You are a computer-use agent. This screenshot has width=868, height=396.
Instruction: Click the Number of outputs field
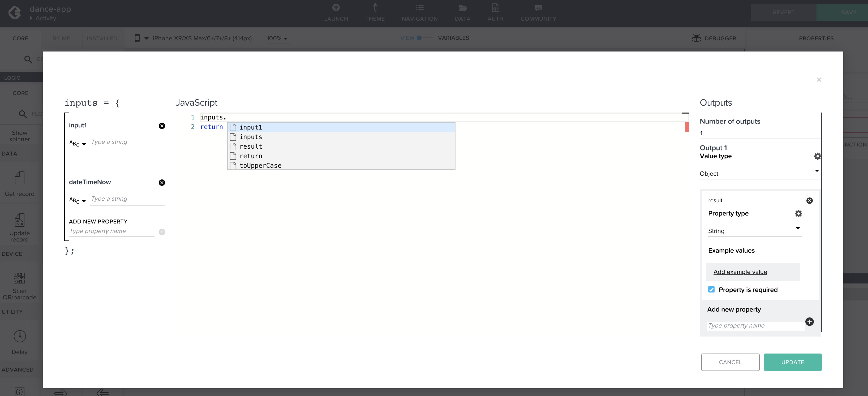[x=760, y=133]
